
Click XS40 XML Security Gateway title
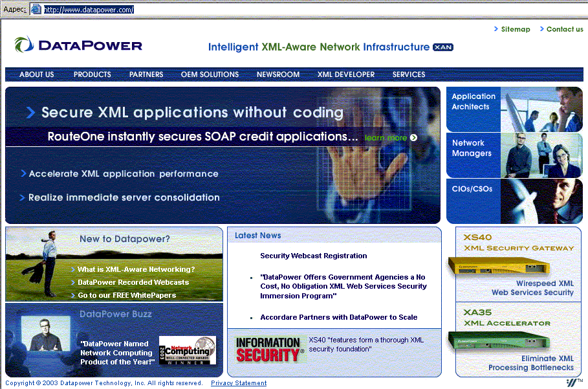pos(519,243)
